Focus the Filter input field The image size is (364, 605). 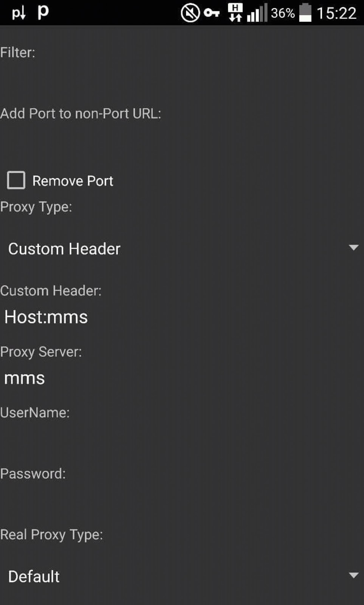pyautogui.click(x=181, y=79)
